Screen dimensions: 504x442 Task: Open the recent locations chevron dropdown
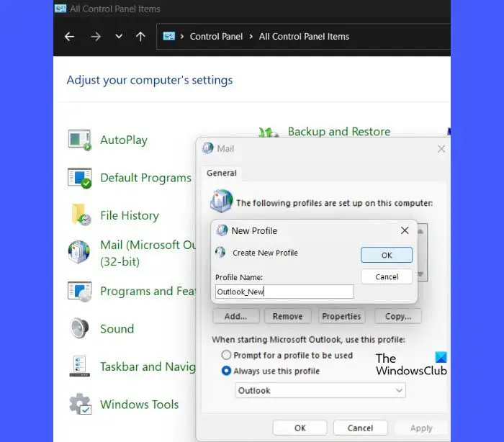tap(119, 36)
